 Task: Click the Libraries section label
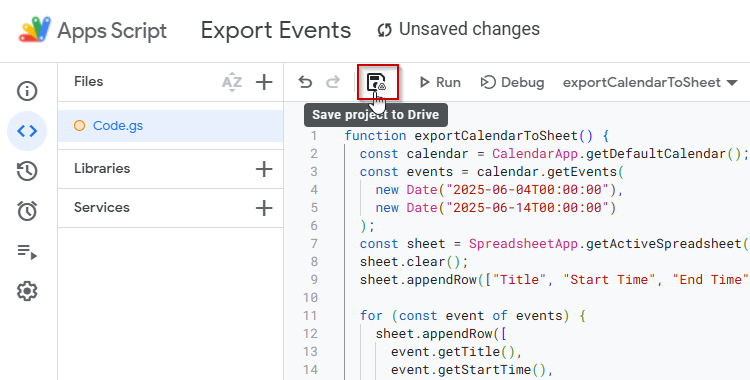[x=102, y=168]
